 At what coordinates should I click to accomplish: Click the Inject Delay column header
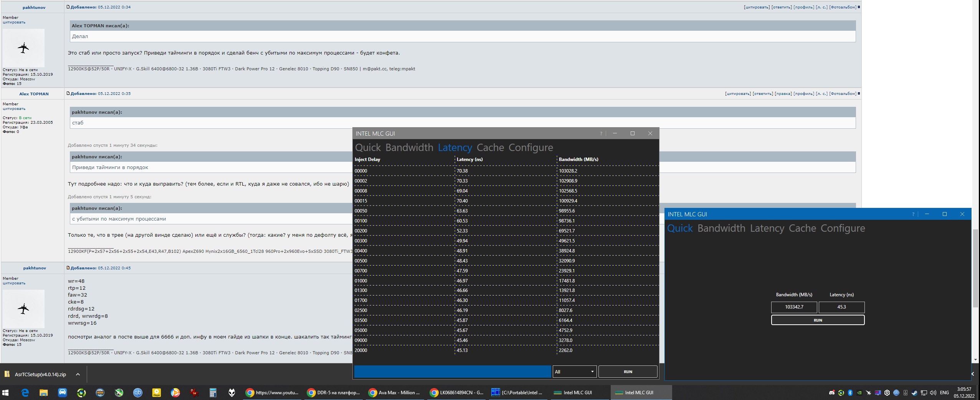(367, 159)
